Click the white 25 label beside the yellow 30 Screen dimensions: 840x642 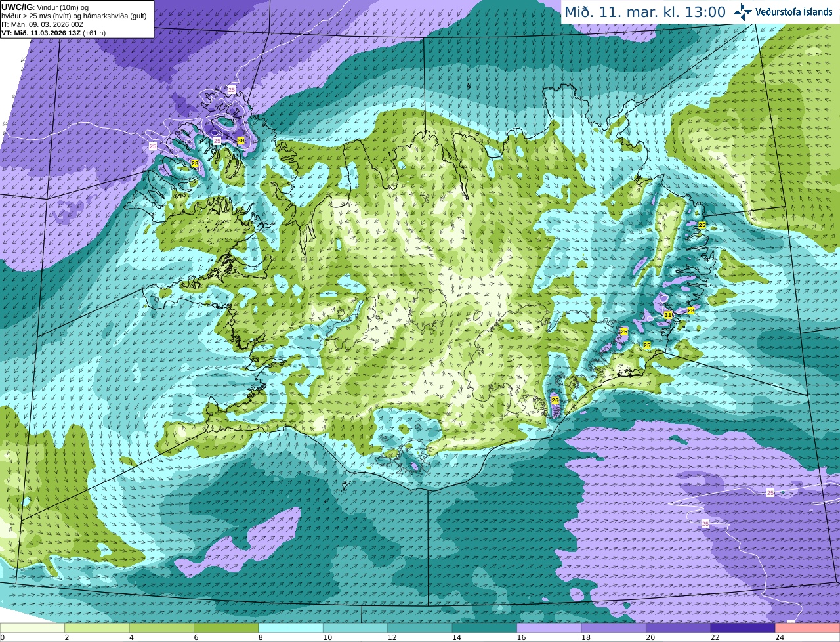[x=217, y=140]
